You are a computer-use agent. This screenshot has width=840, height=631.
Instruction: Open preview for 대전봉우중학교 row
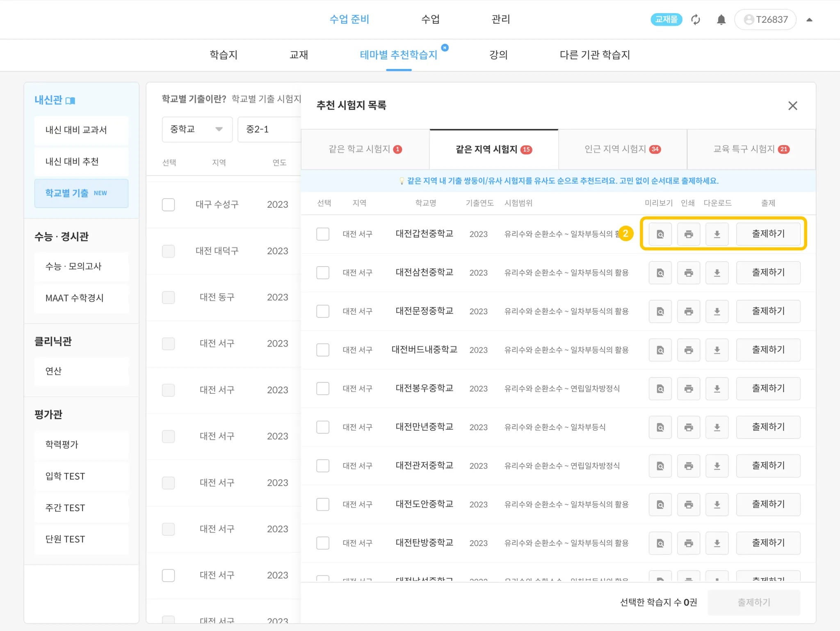click(660, 389)
